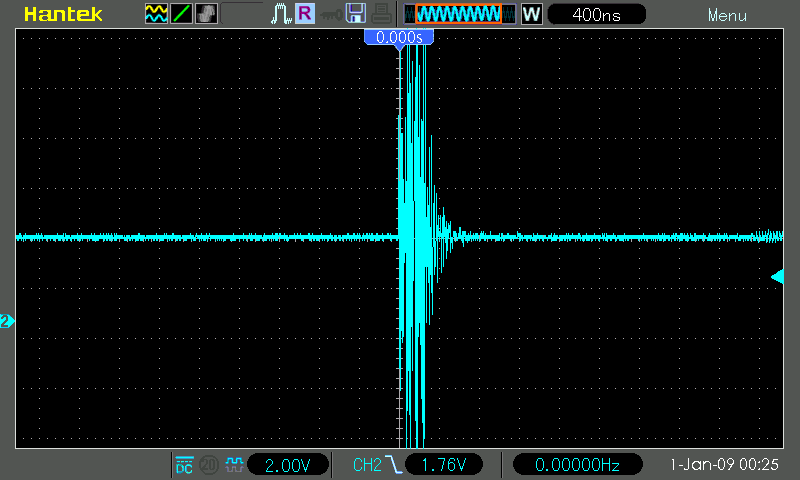Click the channel 2 ground reference marker
This screenshot has width=800, height=480.
(x=7, y=321)
